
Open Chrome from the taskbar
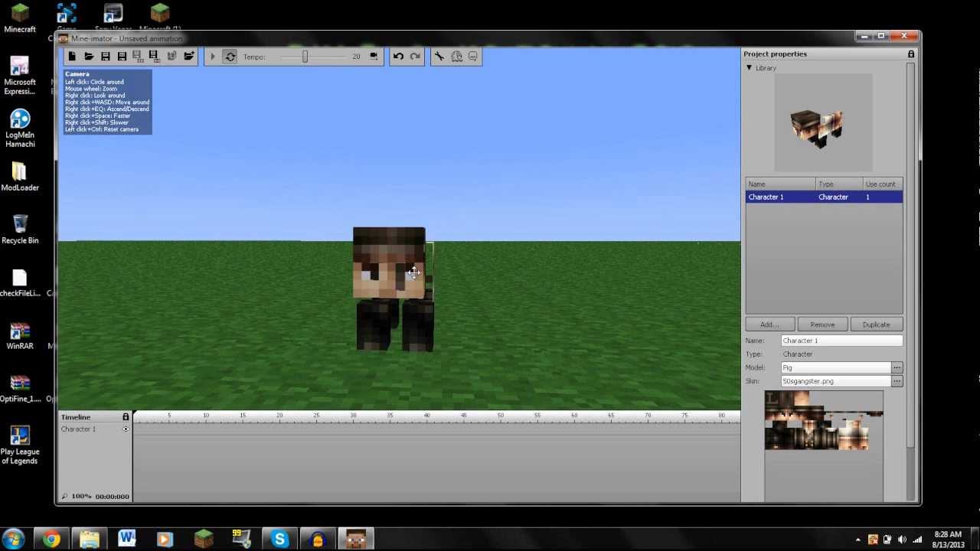[x=51, y=539]
